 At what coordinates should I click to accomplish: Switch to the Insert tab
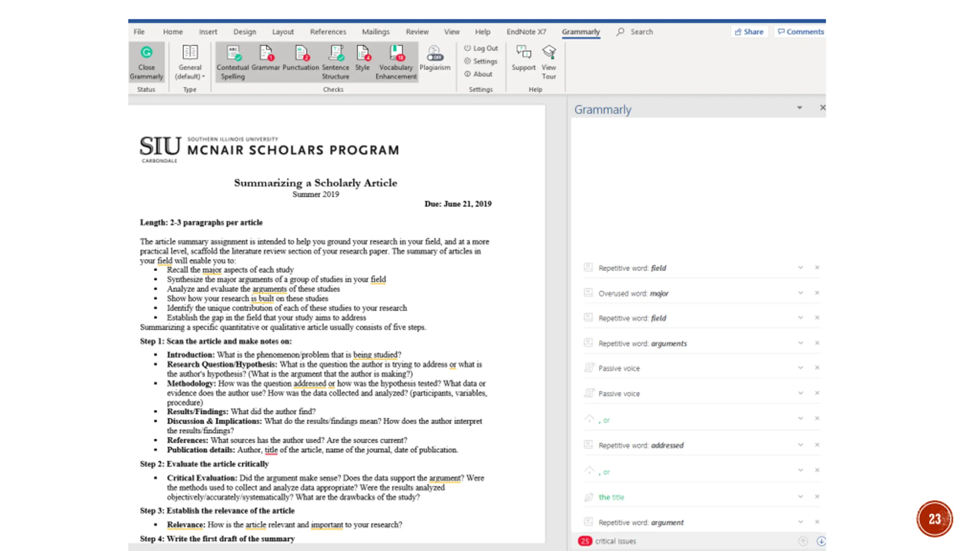(208, 32)
